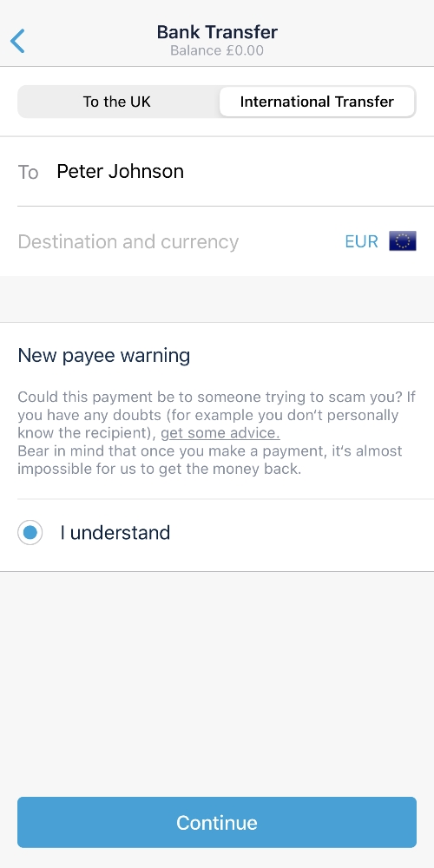Proceed with the Continue button

(217, 822)
